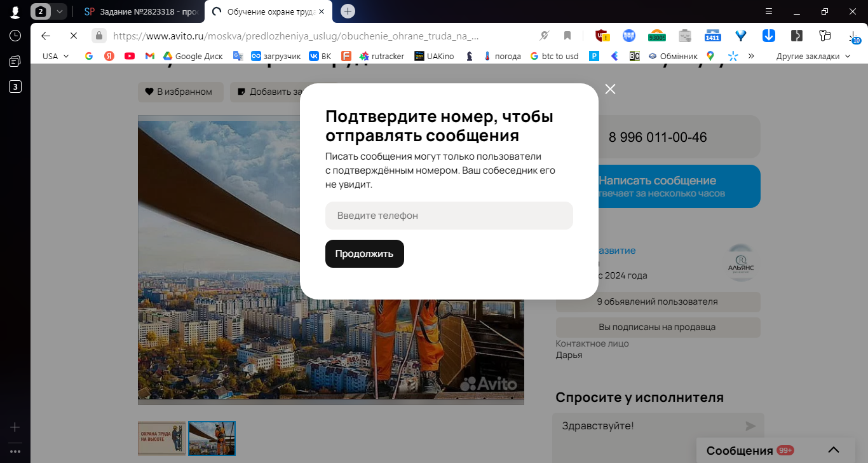Viewport: 868px width, 463px height.
Task: Click the Продолжить button
Action: pyautogui.click(x=365, y=254)
